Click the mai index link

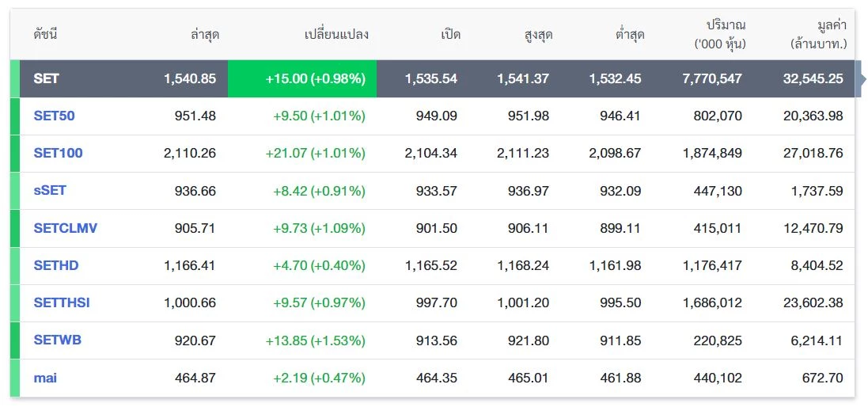coord(45,378)
